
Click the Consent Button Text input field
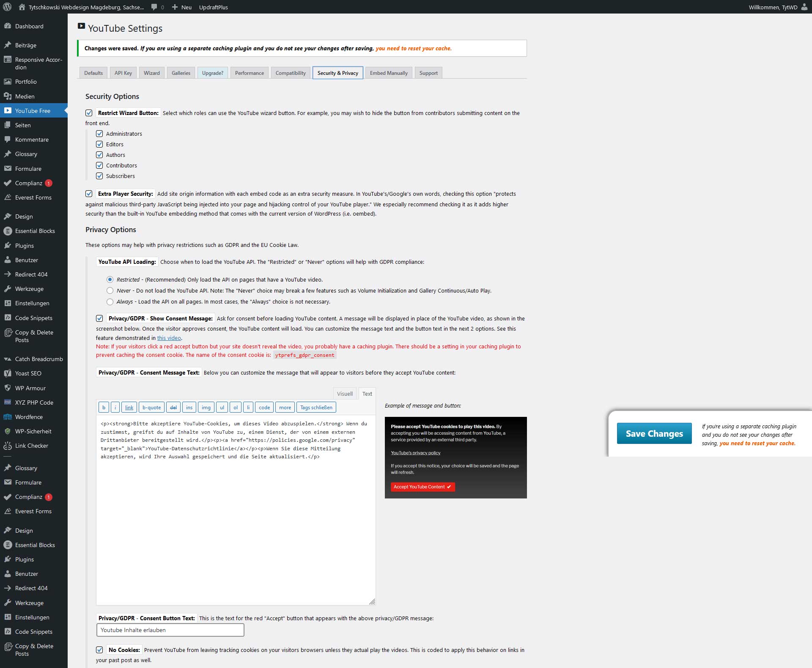pyautogui.click(x=170, y=630)
